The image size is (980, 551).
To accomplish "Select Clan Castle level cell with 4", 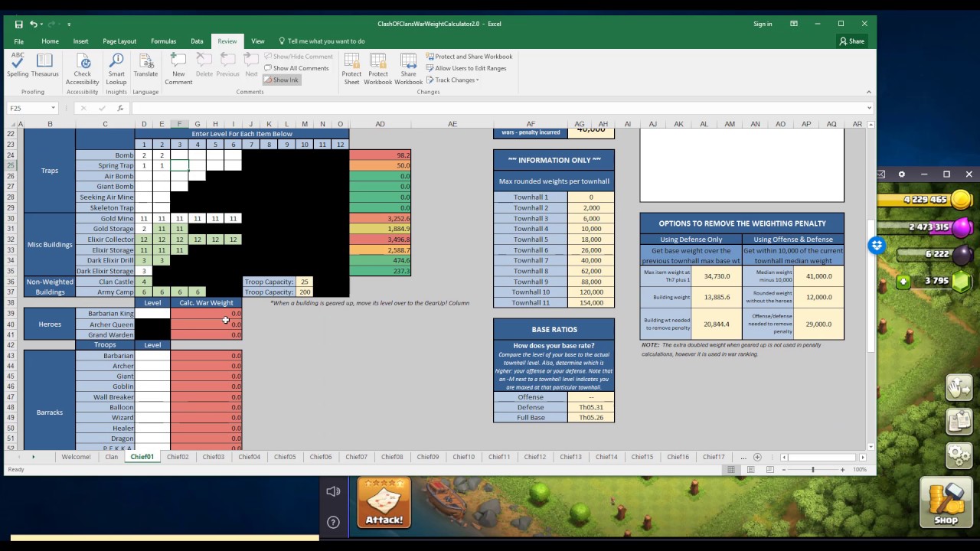I will [x=144, y=282].
